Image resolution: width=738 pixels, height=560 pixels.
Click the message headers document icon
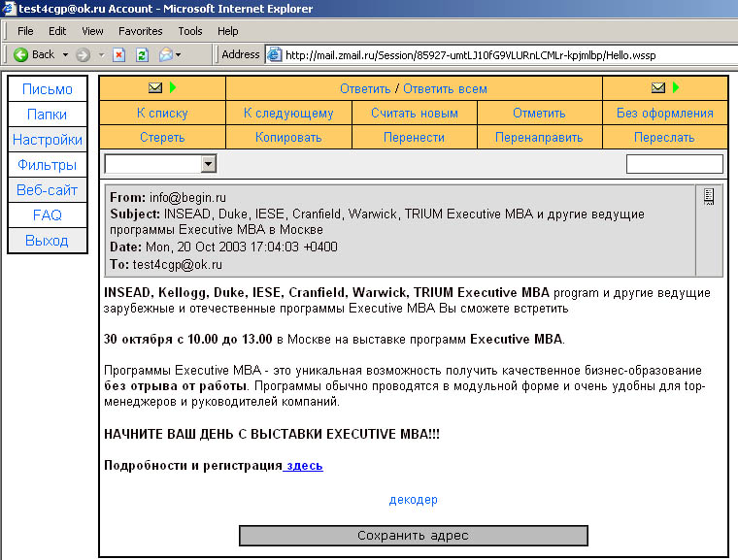(x=709, y=196)
